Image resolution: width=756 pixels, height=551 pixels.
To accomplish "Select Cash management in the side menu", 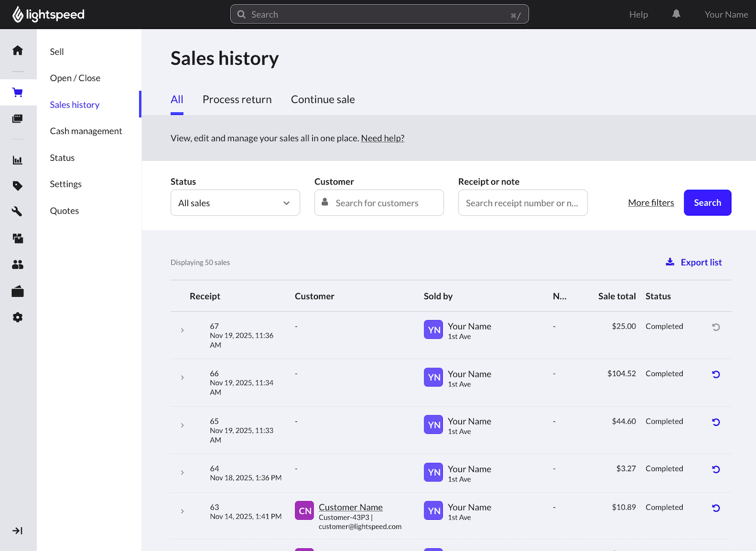I will point(86,131).
